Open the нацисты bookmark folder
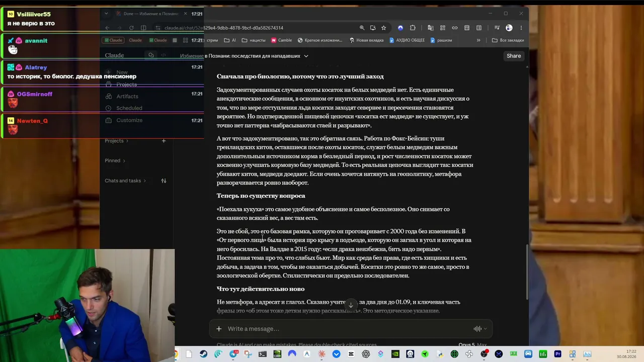Image resolution: width=644 pixels, height=362 pixels. pos(254,40)
